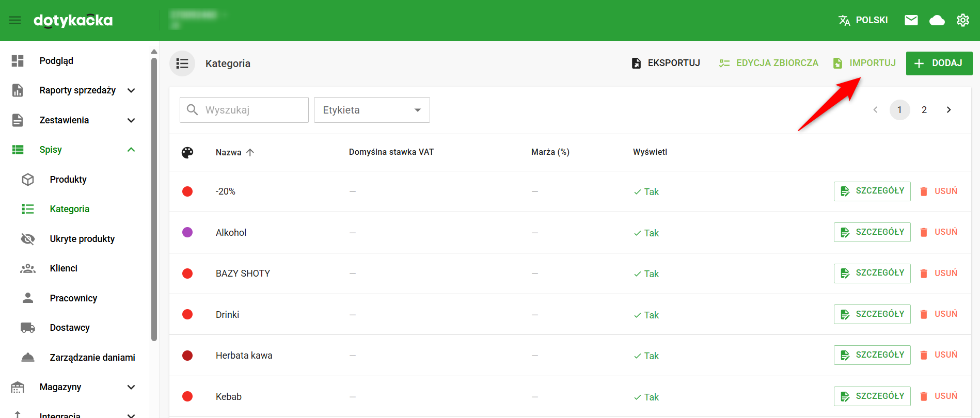Image resolution: width=980 pixels, height=418 pixels.
Task: Collapse the Spisy section
Action: click(x=131, y=150)
